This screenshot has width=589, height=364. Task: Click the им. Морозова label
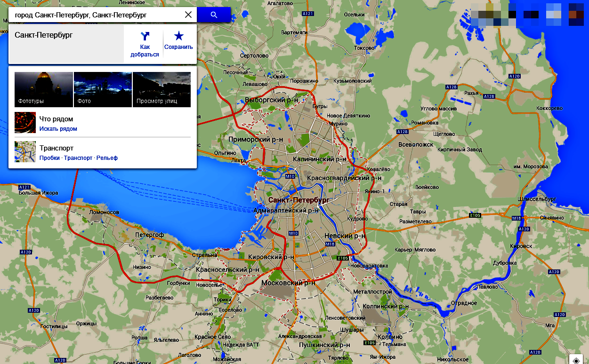pos(531,166)
